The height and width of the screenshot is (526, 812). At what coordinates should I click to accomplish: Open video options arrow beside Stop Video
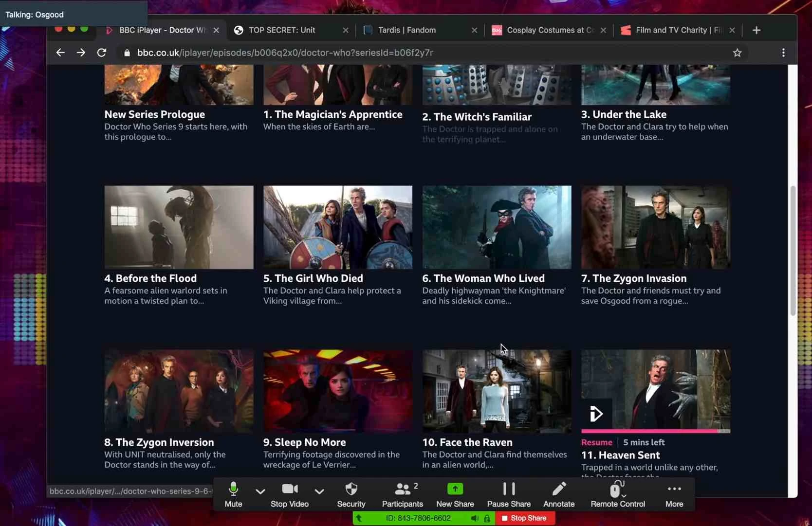point(319,491)
